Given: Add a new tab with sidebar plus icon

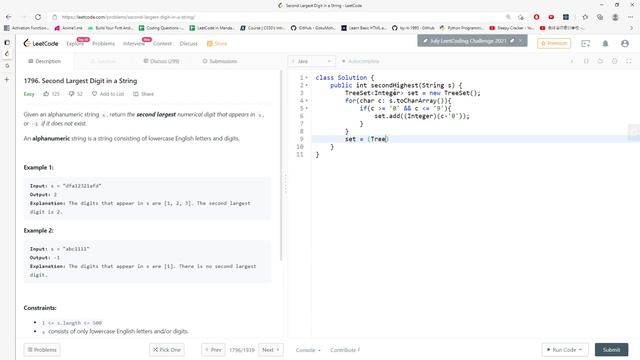Looking at the screenshot, I should click(7, 80).
